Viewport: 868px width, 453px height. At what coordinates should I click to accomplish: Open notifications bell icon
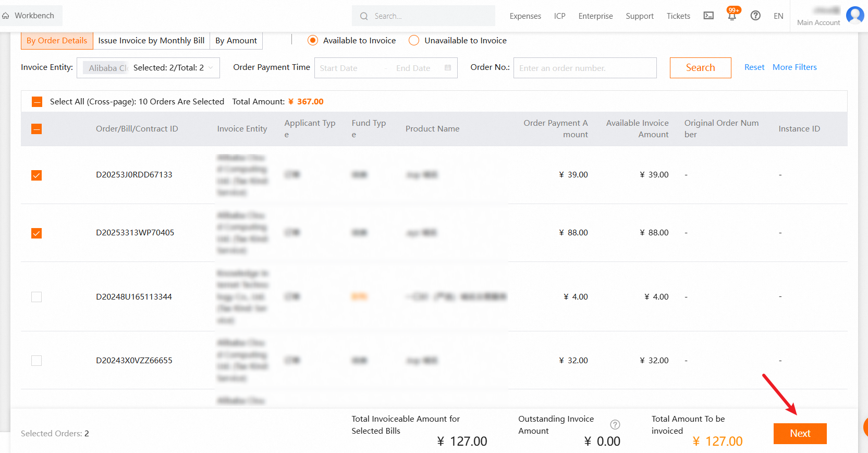pyautogui.click(x=732, y=16)
